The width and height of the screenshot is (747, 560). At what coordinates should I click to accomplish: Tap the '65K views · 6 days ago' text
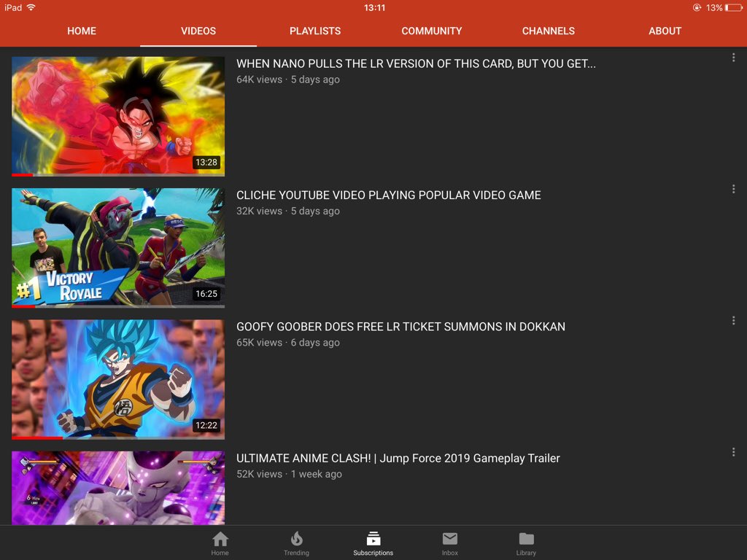pos(287,343)
